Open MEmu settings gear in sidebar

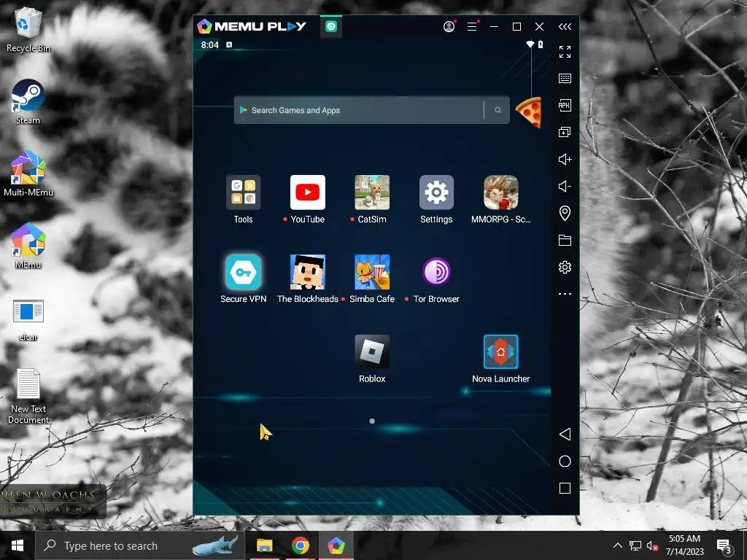point(565,267)
